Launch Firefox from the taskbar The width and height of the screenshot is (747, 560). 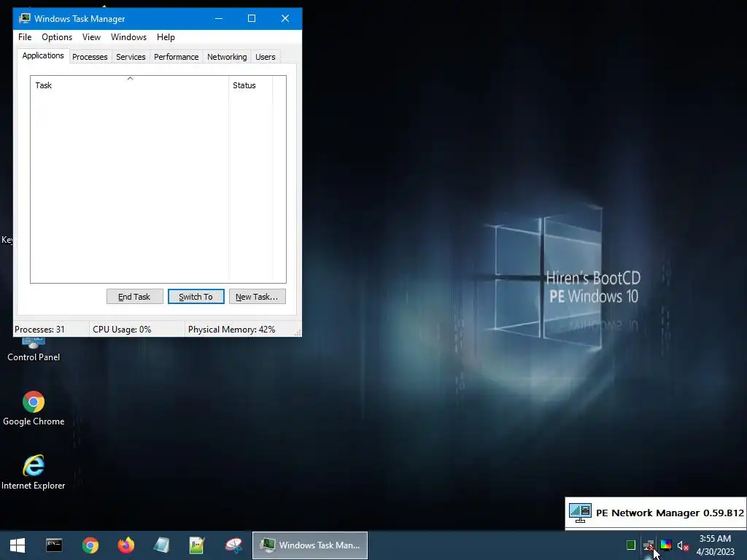point(125,545)
